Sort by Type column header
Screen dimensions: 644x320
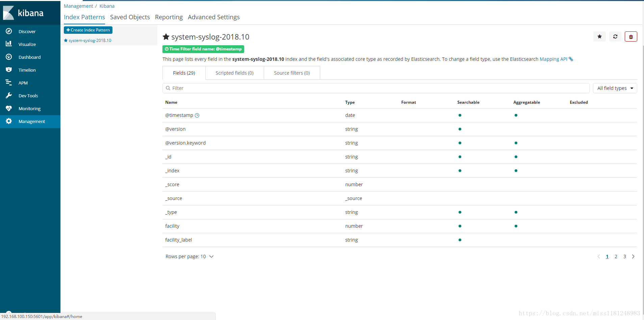(x=350, y=102)
